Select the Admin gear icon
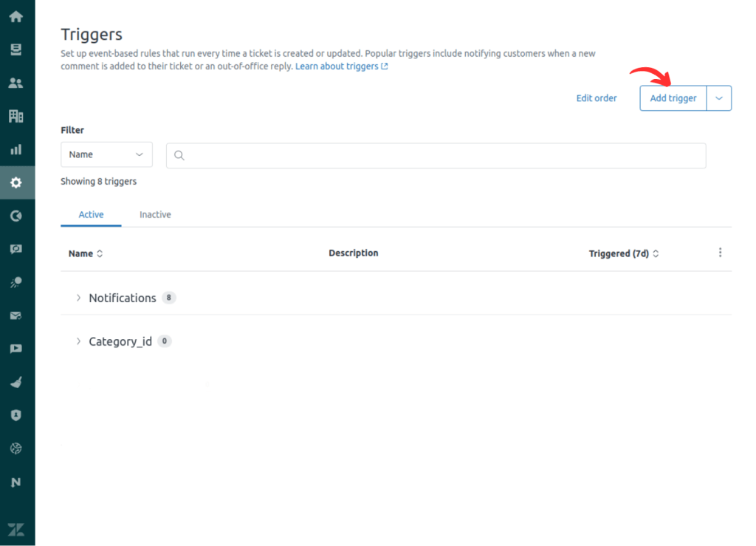 pos(16,182)
